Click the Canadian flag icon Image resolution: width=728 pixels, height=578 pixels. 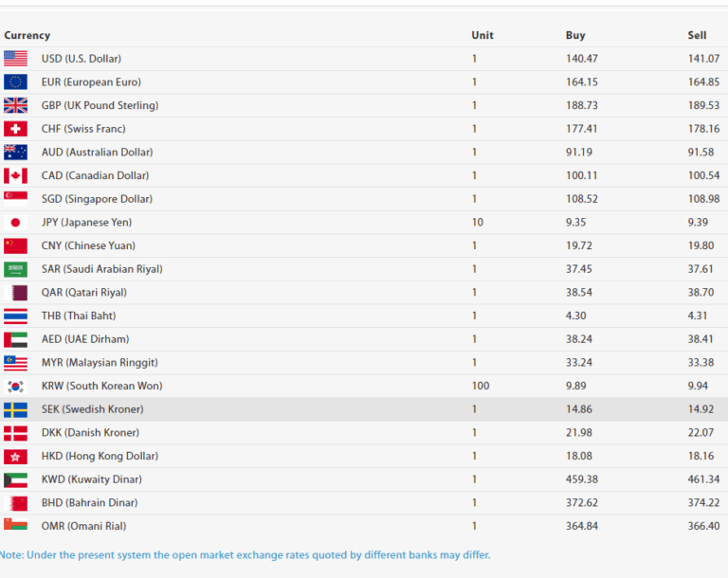pos(15,175)
